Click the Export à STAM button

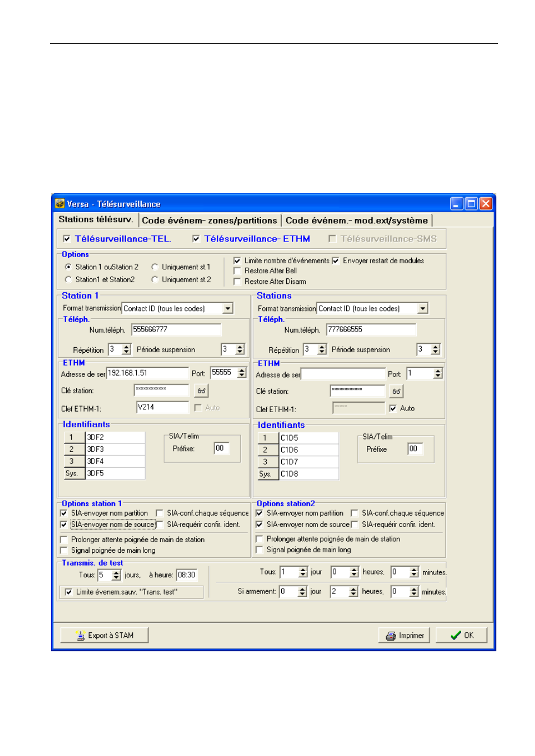(104, 635)
